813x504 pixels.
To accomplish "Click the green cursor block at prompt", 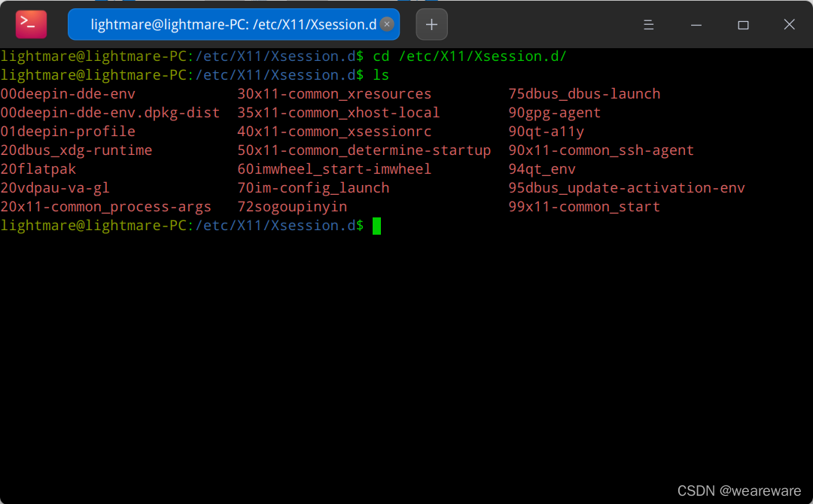I will [x=376, y=226].
